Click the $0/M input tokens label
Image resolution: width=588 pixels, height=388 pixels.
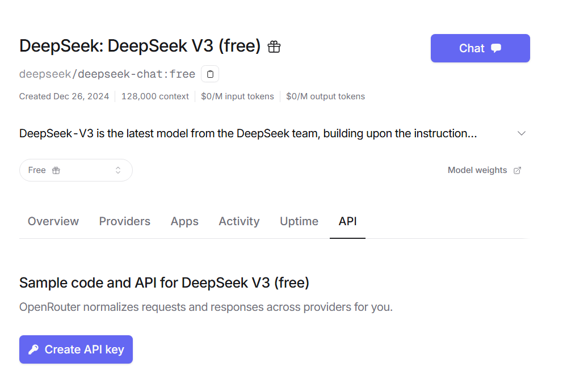237,96
